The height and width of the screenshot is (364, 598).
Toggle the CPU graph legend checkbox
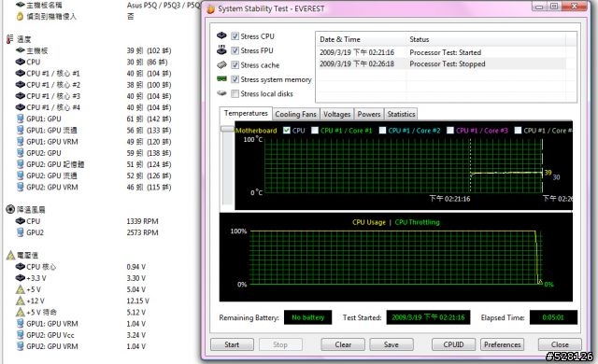287,131
